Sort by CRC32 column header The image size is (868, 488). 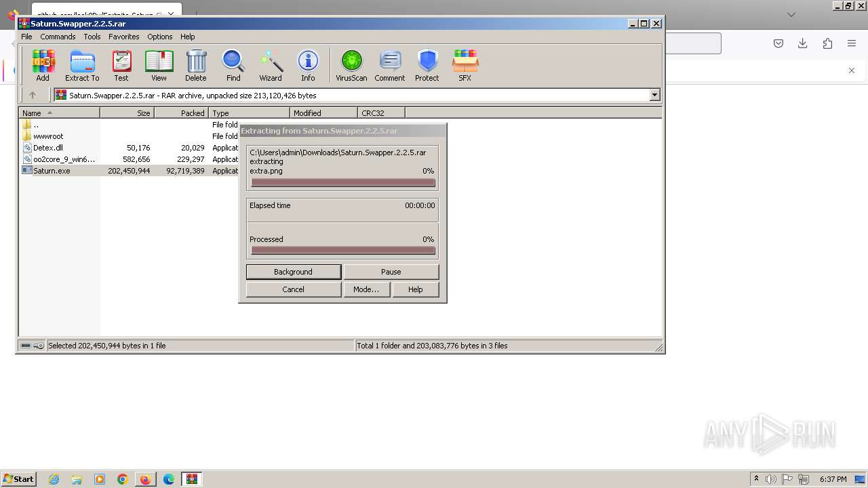382,113
